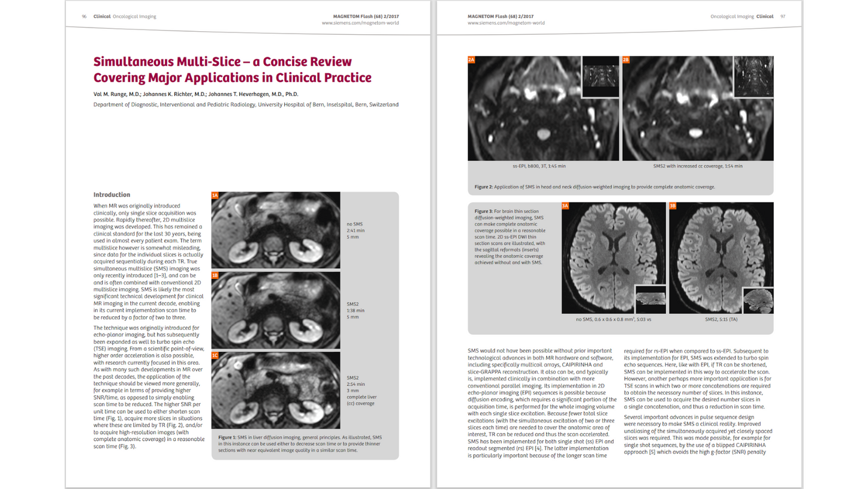868x489 pixels.
Task: Click the 3B orange figure label
Action: click(x=672, y=206)
